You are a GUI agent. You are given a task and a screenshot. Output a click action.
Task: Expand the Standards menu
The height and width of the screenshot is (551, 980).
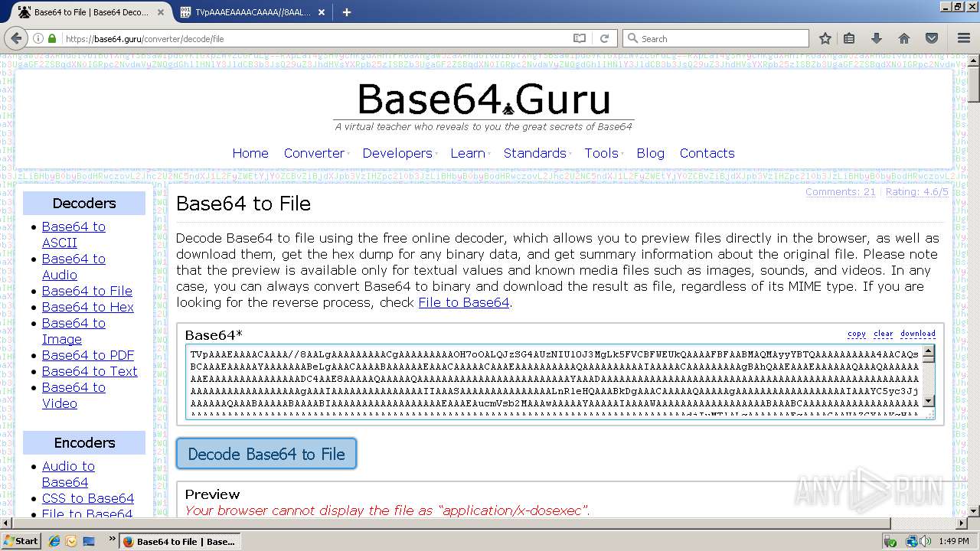click(537, 153)
